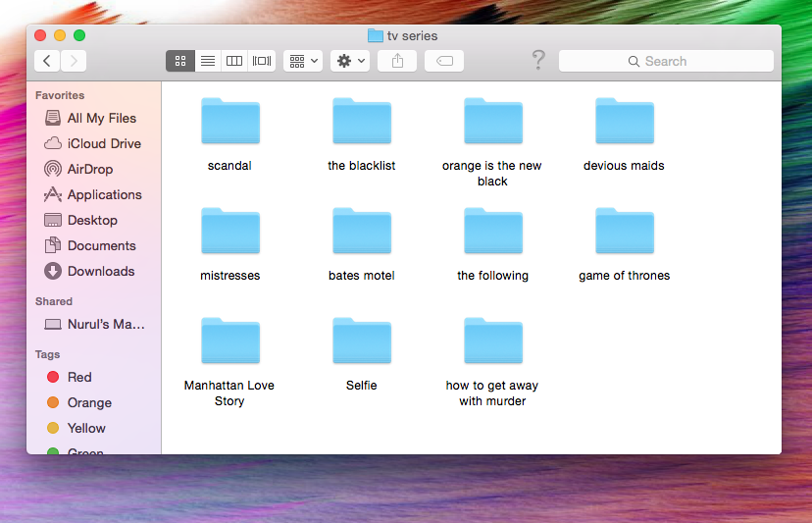Select the Manhattan Love Story folder
812x523 pixels.
point(230,340)
